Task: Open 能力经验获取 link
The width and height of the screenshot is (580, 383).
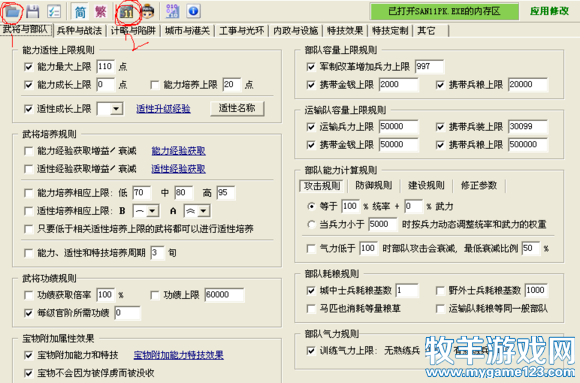Action: click(178, 151)
